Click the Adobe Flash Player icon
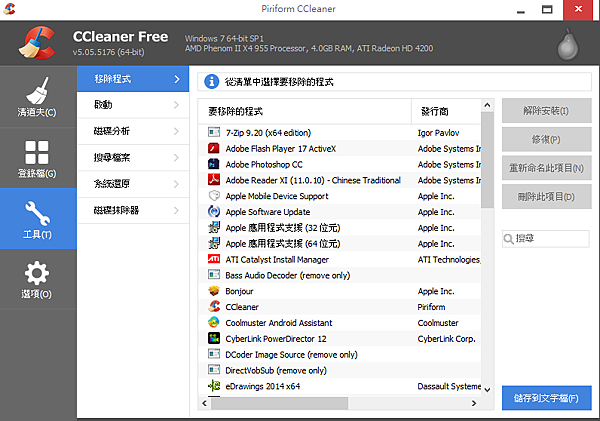 coord(214,148)
